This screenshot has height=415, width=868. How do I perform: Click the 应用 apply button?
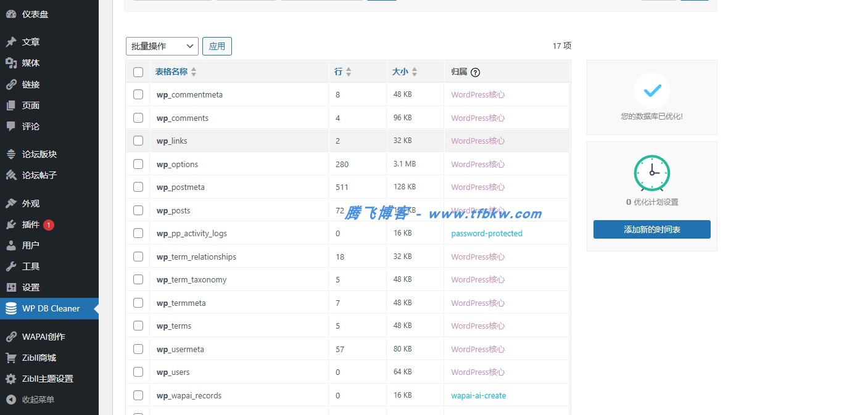(217, 46)
